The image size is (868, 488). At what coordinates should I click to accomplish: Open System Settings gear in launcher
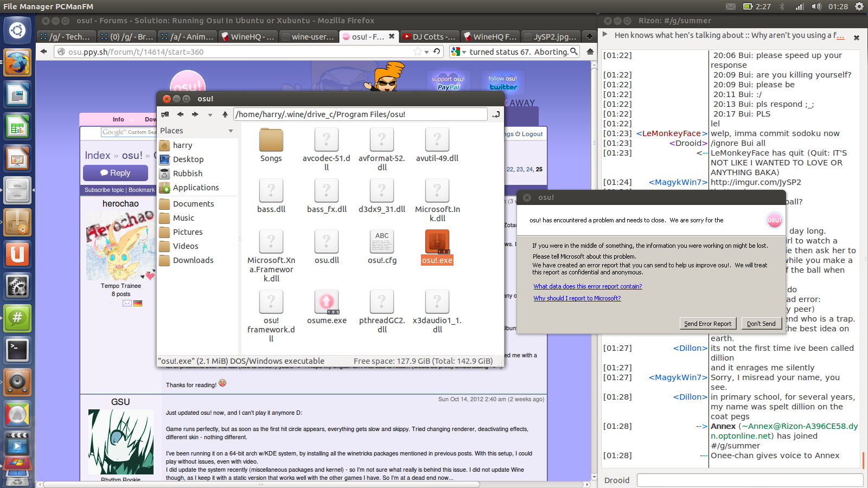pos(17,286)
